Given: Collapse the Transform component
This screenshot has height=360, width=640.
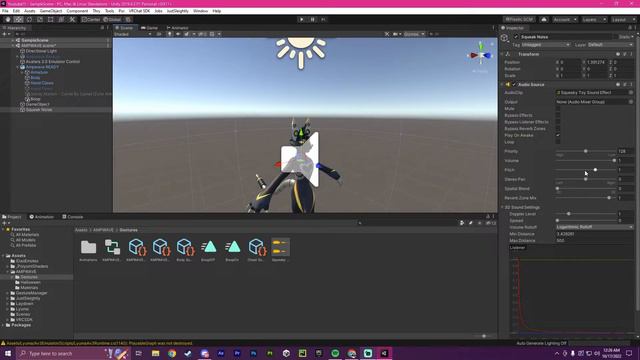Looking at the screenshot, I should click(502, 54).
